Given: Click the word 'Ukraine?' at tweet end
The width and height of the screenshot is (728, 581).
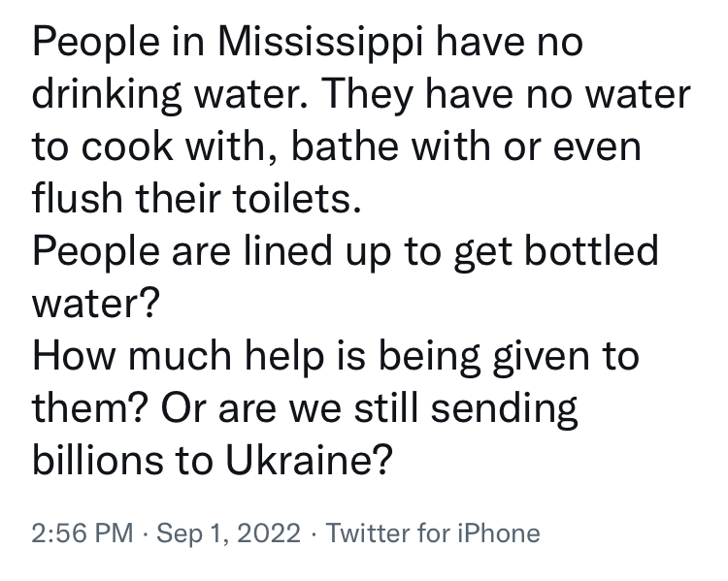Looking at the screenshot, I should [310, 460].
